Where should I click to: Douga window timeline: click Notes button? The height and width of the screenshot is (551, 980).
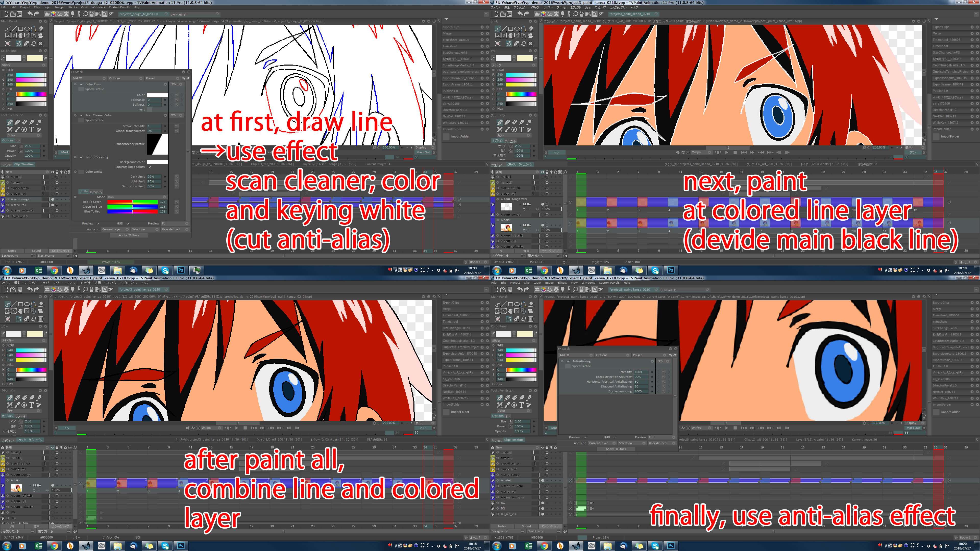(x=12, y=251)
